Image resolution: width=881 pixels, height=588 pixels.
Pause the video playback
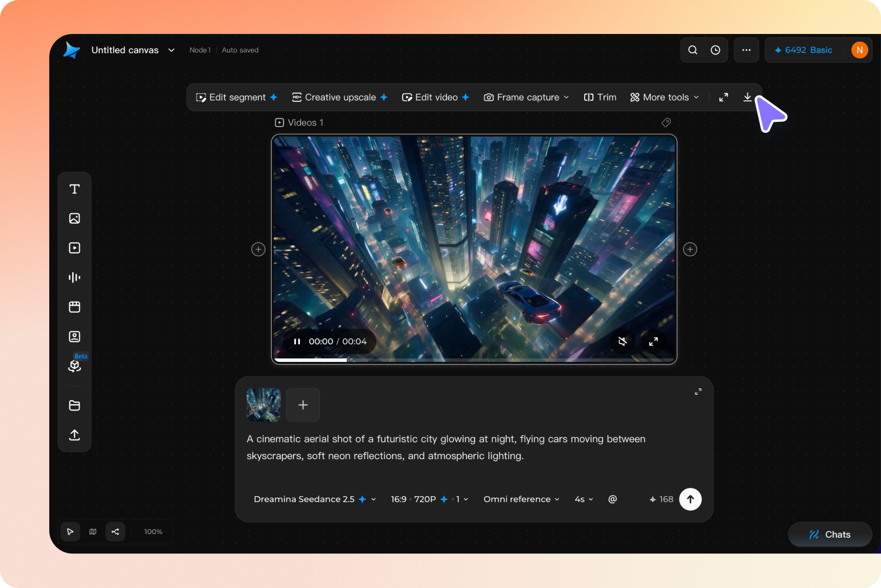point(297,341)
